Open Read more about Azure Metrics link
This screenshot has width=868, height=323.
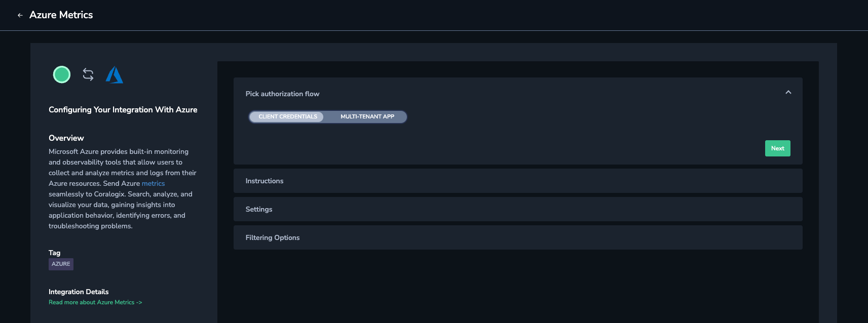click(95, 302)
